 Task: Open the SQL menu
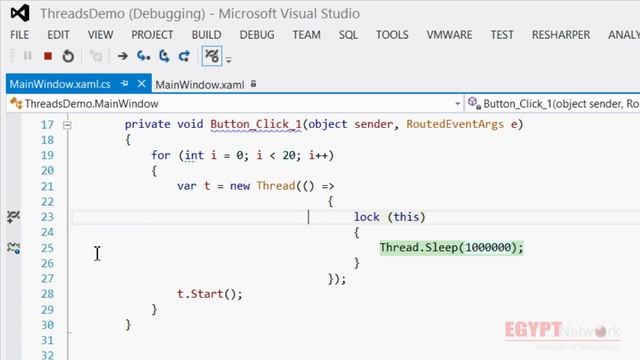tap(348, 35)
